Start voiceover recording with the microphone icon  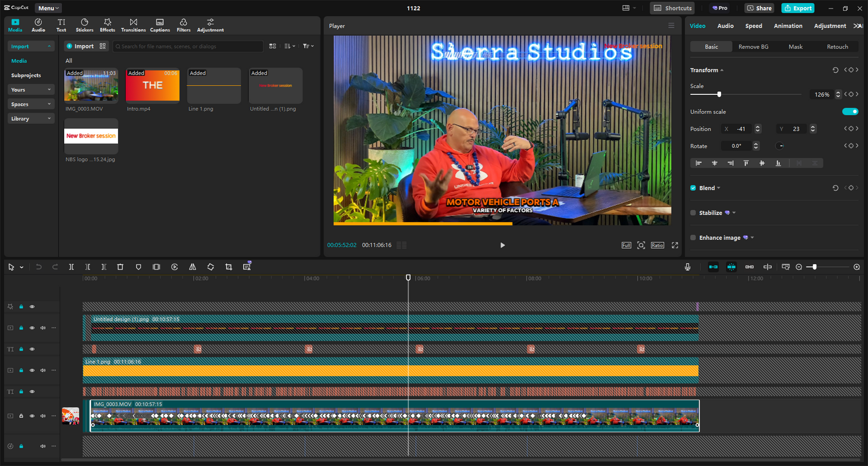pyautogui.click(x=687, y=267)
